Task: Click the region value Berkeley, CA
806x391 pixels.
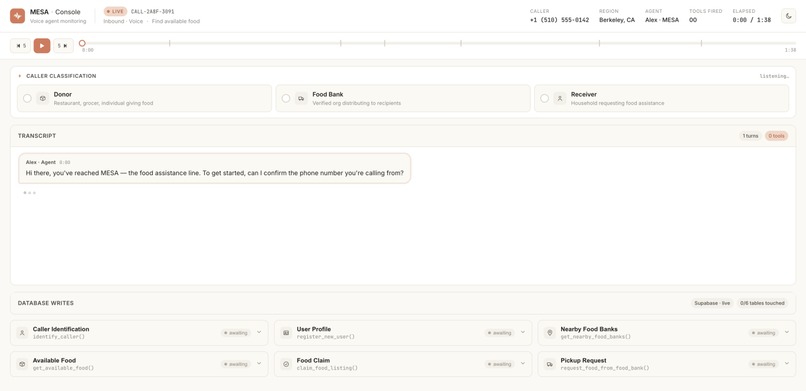Action: tap(617, 20)
